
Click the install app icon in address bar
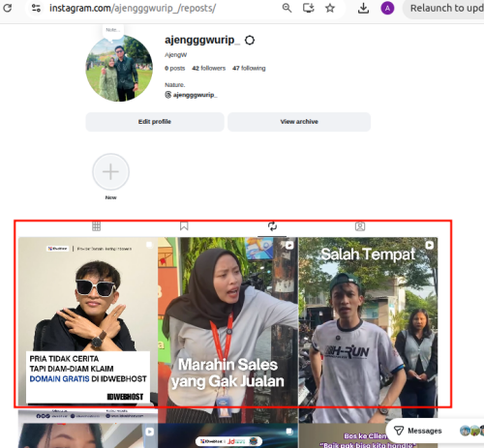[x=308, y=8]
